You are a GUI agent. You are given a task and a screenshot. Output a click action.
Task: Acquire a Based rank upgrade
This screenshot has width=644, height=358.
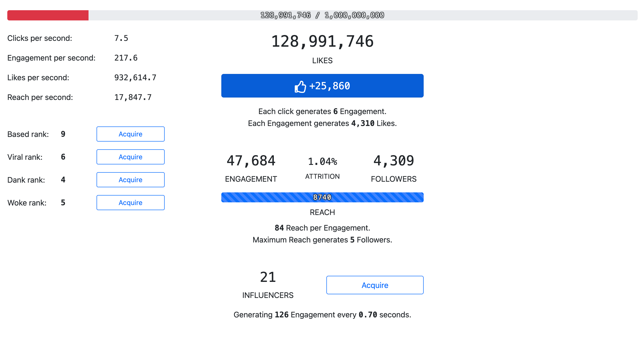tap(131, 134)
